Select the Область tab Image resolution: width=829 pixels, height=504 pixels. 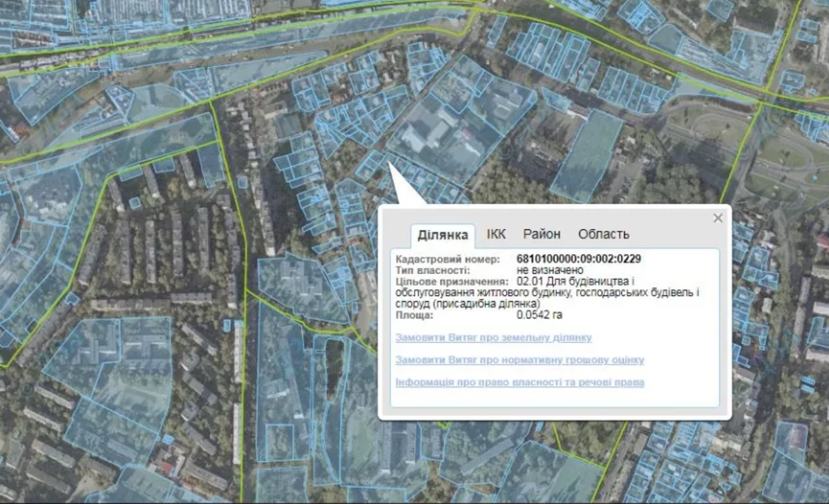click(603, 234)
